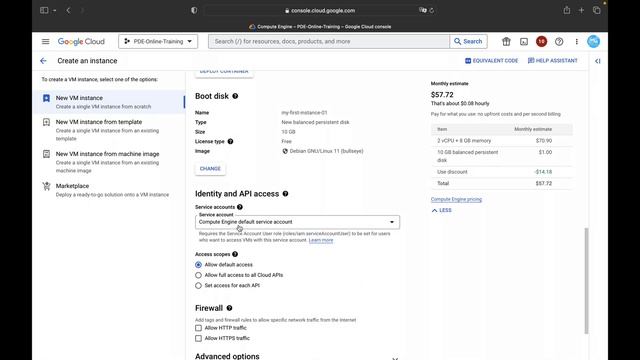Click the Search button
This screenshot has height=360, width=640.
468,41
